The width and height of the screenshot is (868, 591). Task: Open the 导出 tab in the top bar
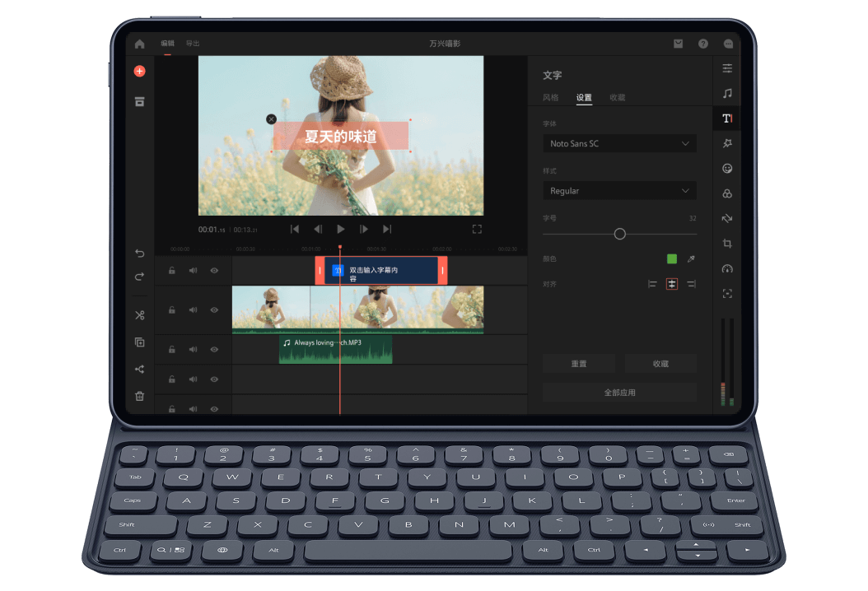[193, 44]
